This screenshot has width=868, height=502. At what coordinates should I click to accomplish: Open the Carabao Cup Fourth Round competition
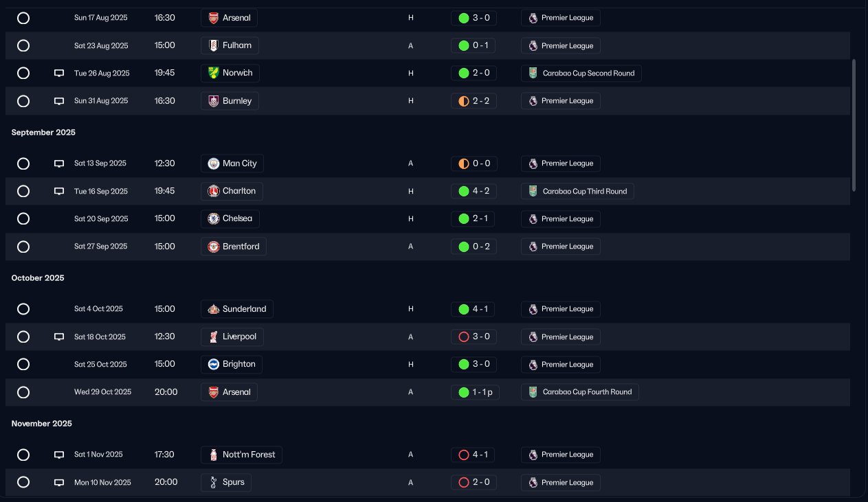coord(580,392)
